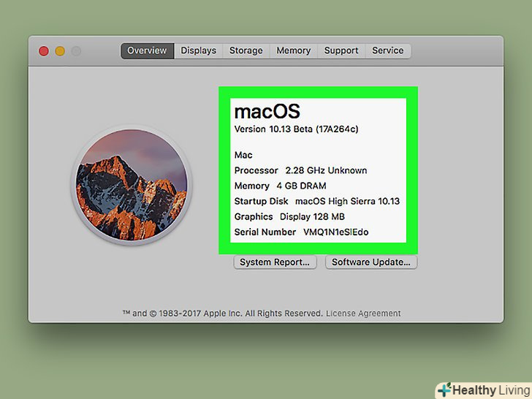Open the Displays tab

point(199,50)
